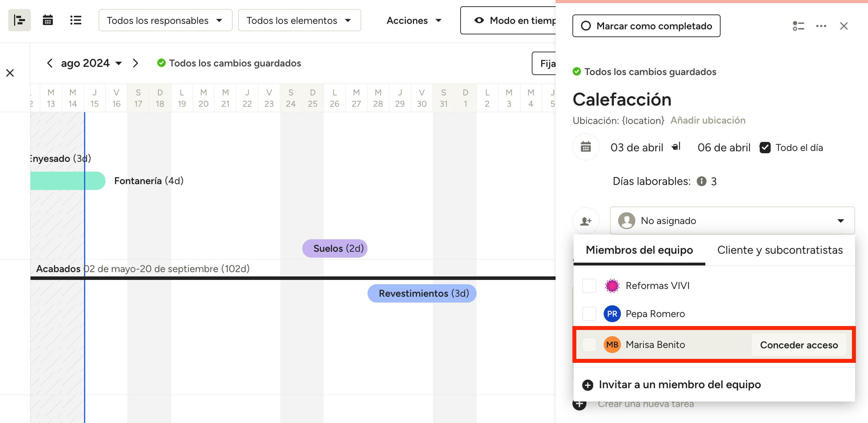
Task: Select the purple Suelos task bar
Action: [x=335, y=249]
